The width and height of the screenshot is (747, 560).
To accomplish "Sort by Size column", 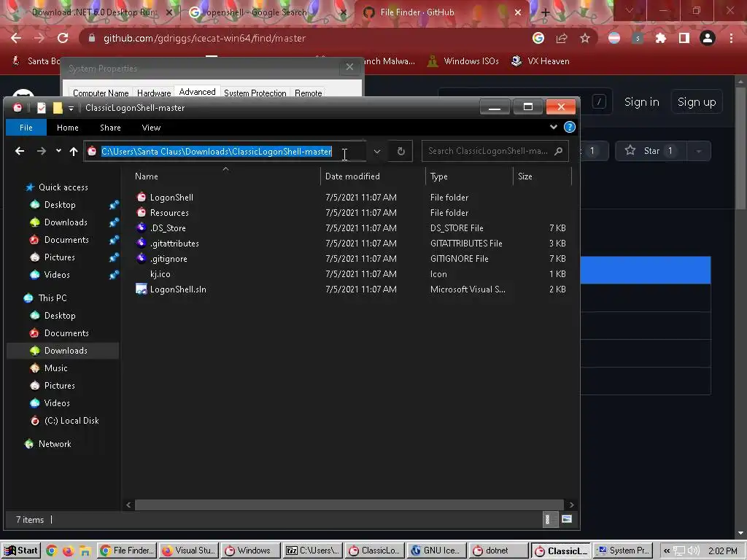I will tap(542, 176).
